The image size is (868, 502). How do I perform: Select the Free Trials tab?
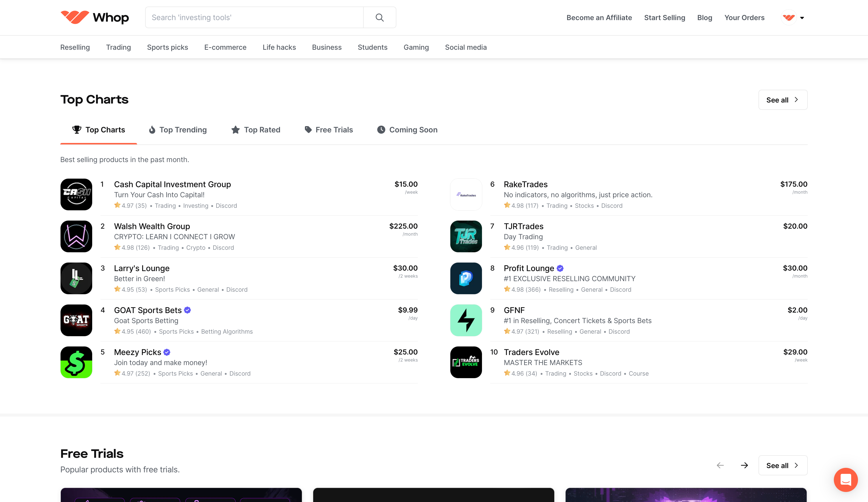pyautogui.click(x=329, y=130)
